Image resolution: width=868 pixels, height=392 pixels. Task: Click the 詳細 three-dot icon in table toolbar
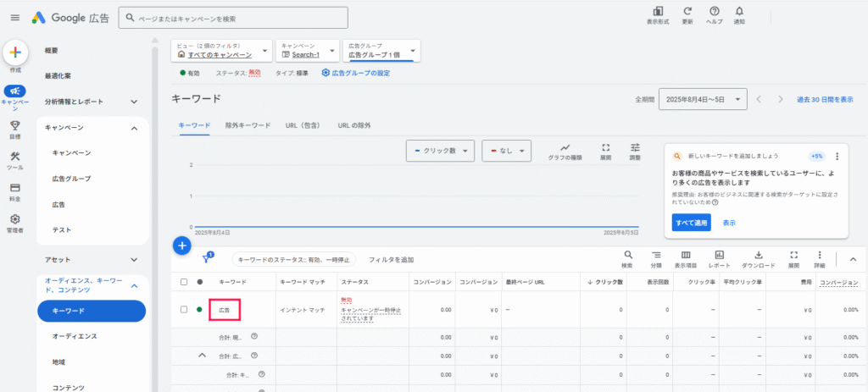pos(820,255)
